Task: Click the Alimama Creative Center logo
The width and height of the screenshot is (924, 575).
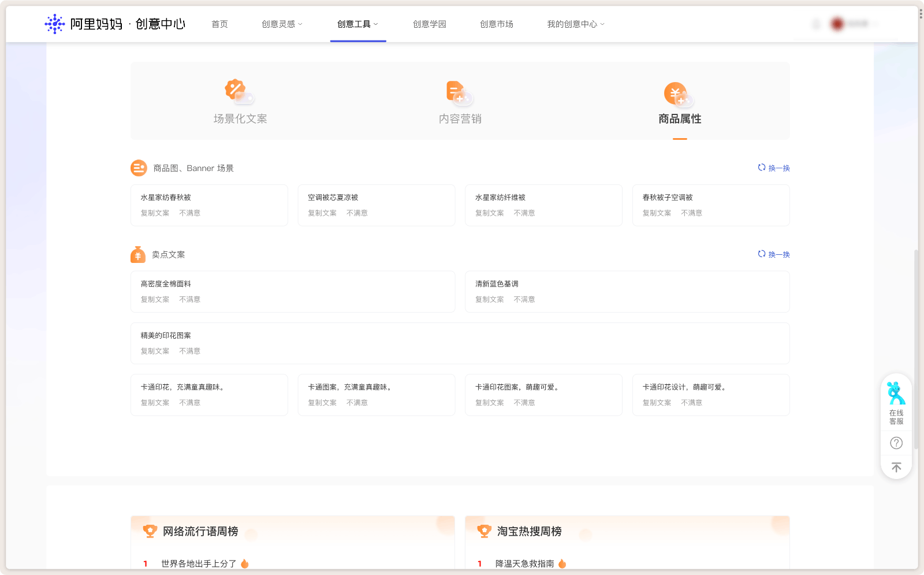Action: point(115,24)
